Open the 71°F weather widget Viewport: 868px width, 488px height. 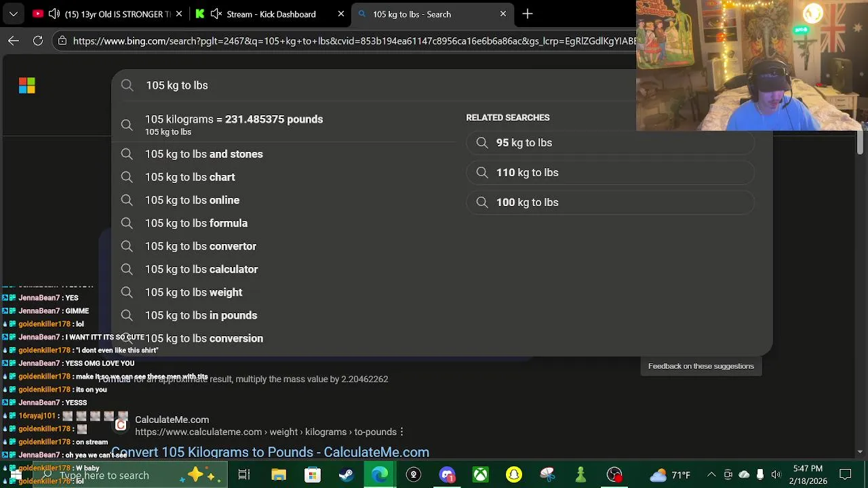point(670,475)
